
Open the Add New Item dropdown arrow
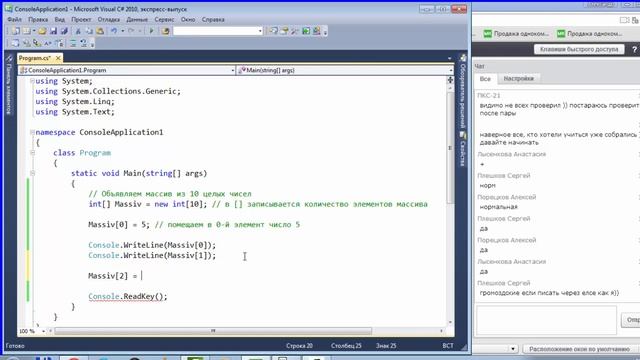point(34,31)
